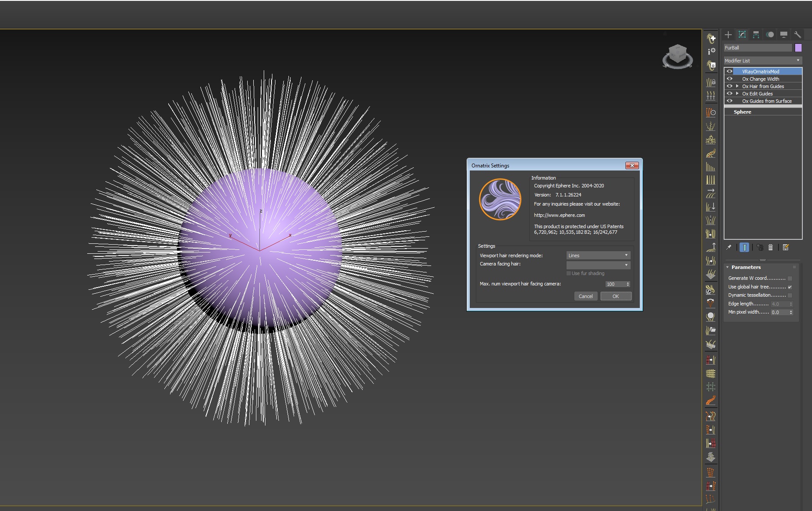Open Configure Modifier Sets icon
The width and height of the screenshot is (812, 511).
pos(786,247)
